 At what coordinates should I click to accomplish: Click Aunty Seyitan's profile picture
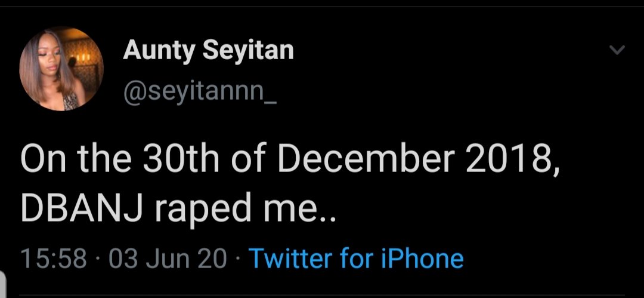[61, 69]
